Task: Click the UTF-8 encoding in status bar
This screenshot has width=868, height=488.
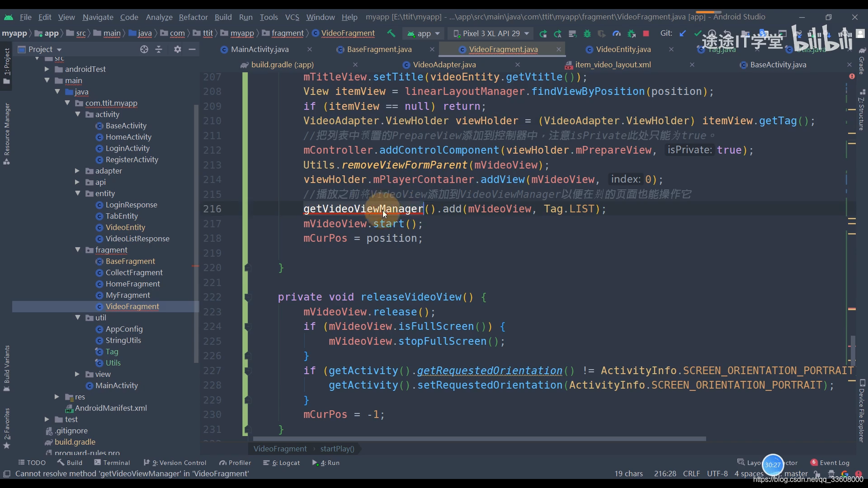Action: [x=717, y=474]
